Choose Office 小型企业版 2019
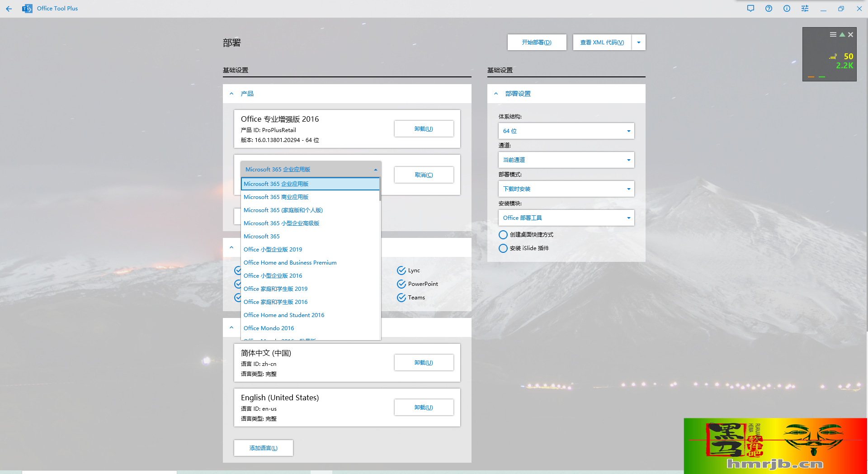The height and width of the screenshot is (474, 868). coord(310,250)
